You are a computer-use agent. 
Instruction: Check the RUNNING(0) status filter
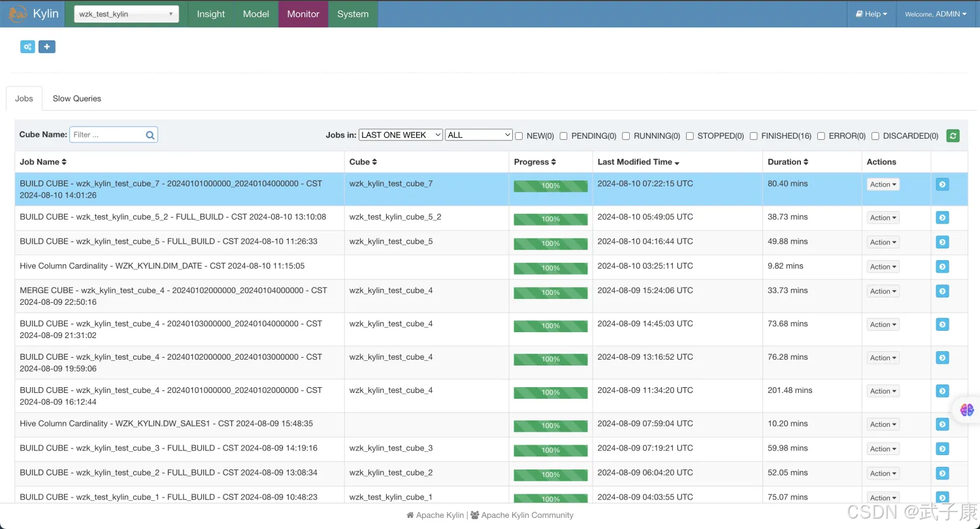[x=626, y=136]
